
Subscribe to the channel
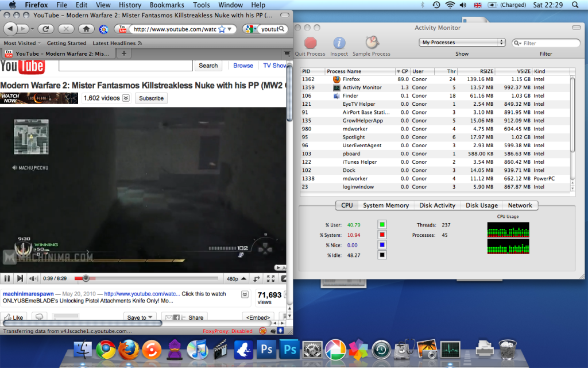point(151,98)
